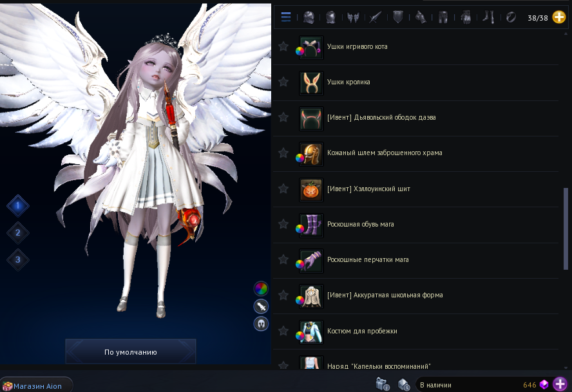Select the devil headband item icon
Screen dimensions: 572x392
[311, 118]
